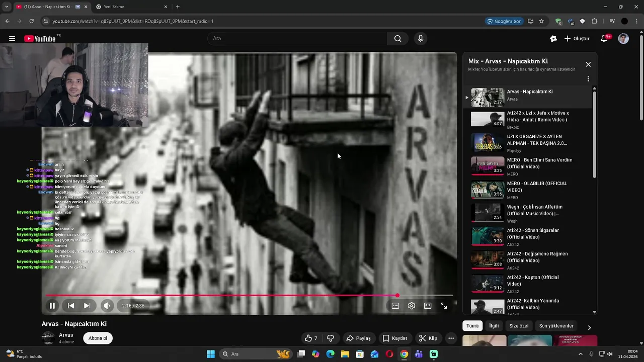Open a new browser tab
644x362 pixels.
(x=178, y=7)
